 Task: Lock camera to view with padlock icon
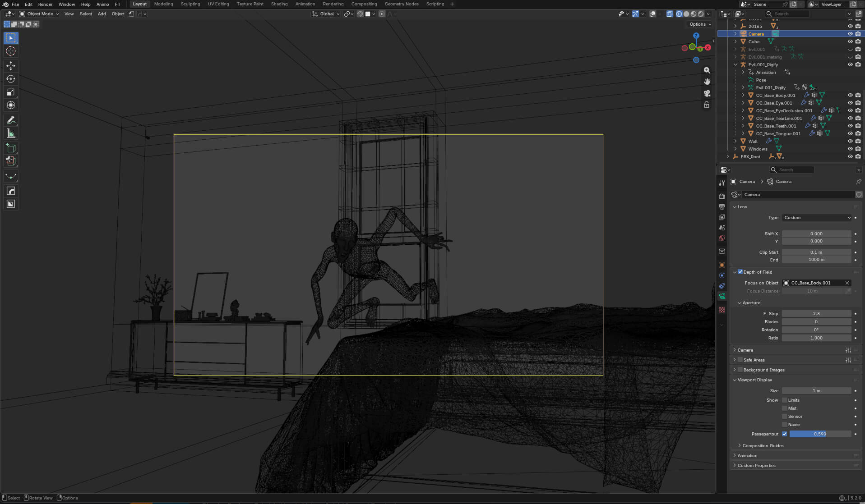707,105
